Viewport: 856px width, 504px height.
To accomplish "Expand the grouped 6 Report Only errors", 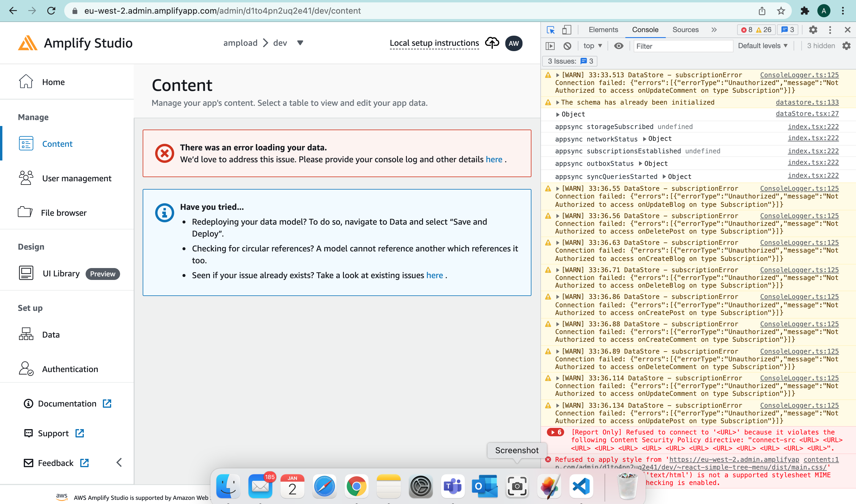I will [556, 432].
